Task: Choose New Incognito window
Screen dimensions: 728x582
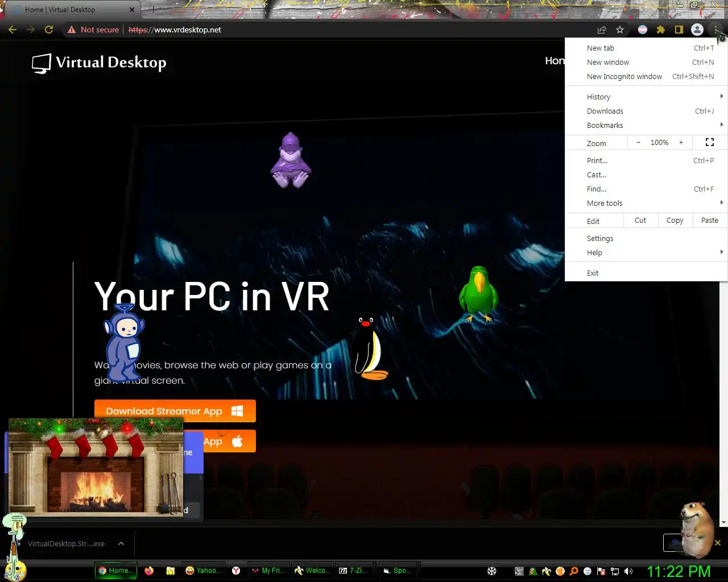Action: point(647,77)
